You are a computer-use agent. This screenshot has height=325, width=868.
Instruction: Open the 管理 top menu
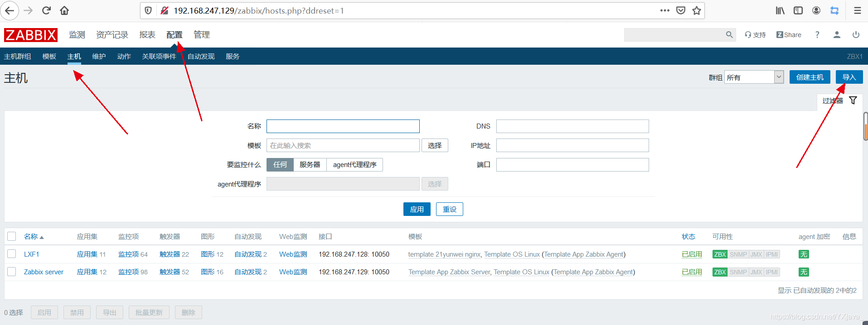coord(202,35)
